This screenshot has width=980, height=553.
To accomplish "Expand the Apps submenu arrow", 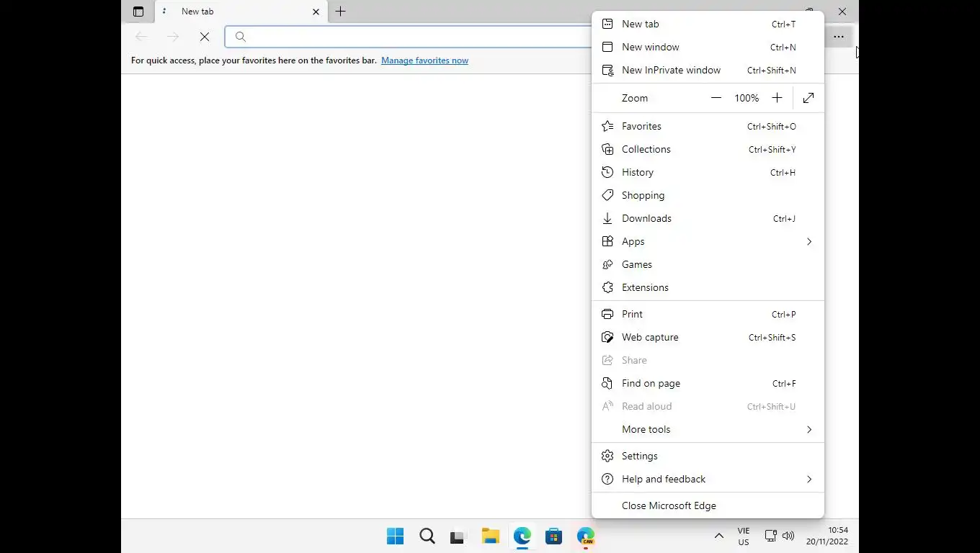I will (809, 241).
